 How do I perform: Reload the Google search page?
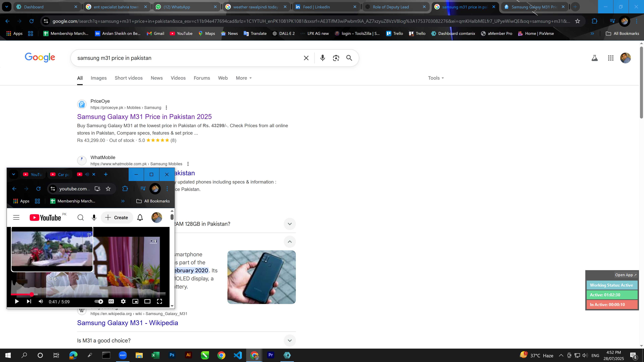(32, 21)
